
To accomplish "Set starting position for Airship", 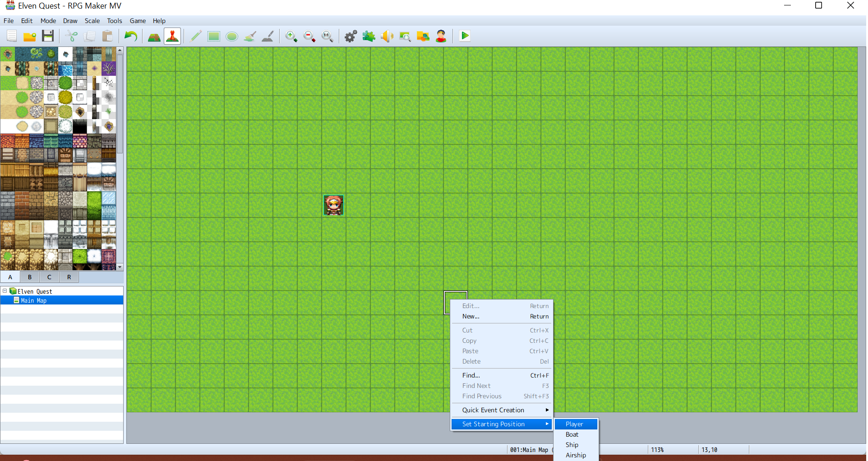I will (x=576, y=455).
